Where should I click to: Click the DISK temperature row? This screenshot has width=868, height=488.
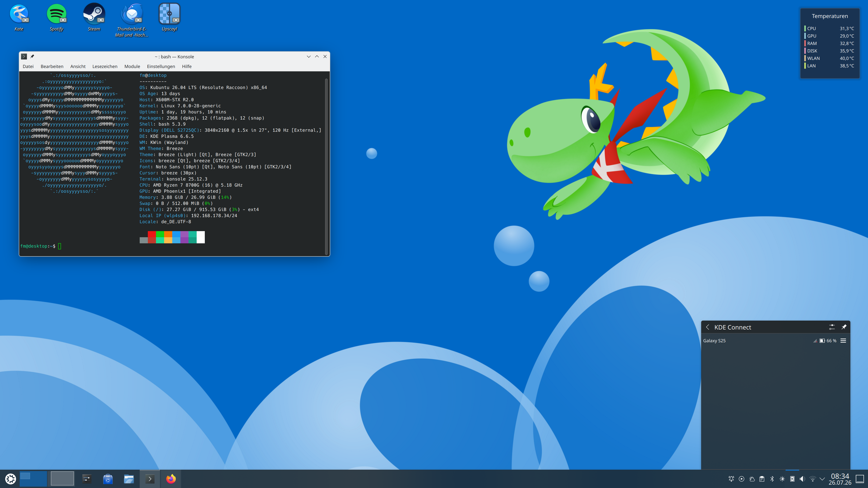tap(829, 51)
